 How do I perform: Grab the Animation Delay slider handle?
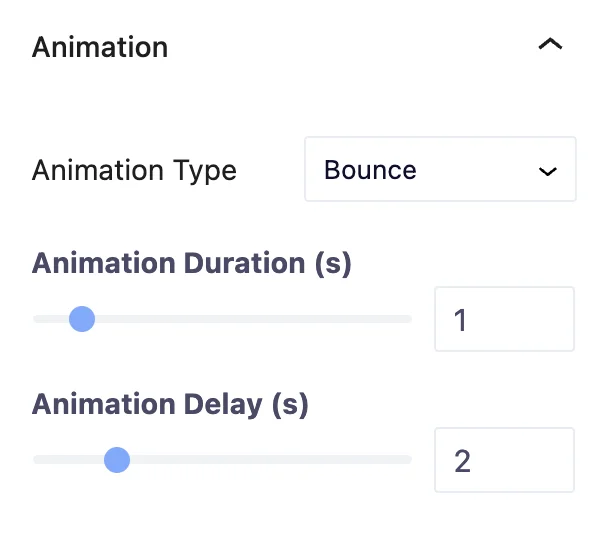(117, 460)
